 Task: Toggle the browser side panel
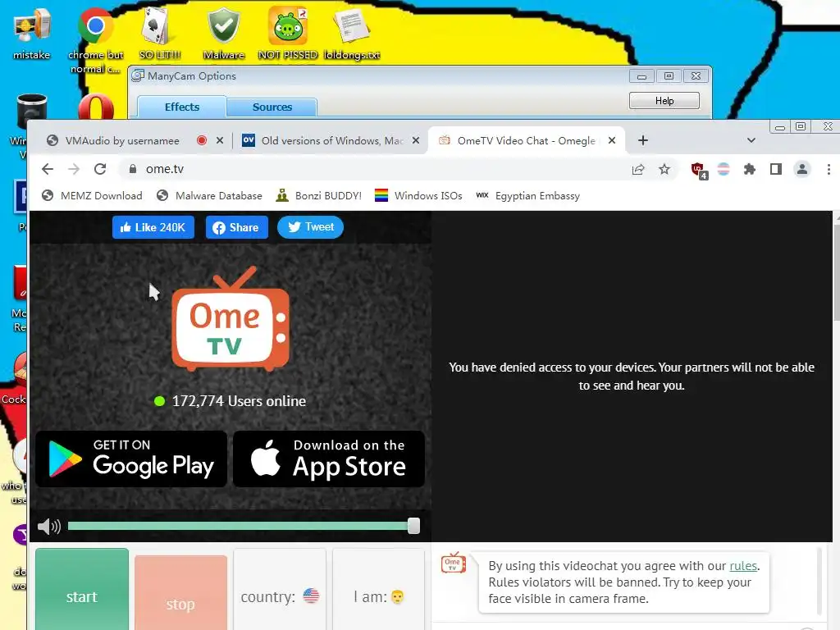776,169
